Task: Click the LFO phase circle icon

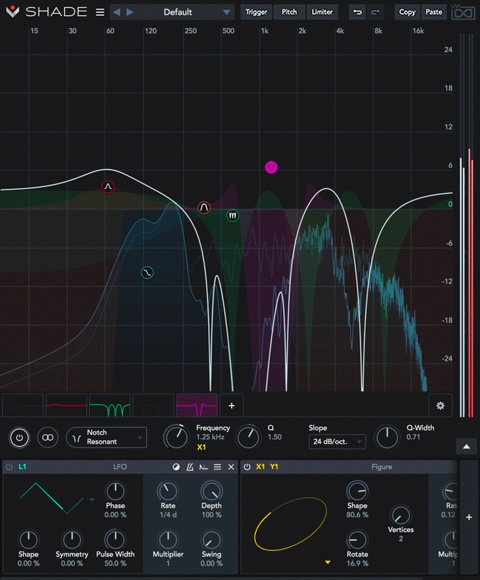Action: point(176,467)
